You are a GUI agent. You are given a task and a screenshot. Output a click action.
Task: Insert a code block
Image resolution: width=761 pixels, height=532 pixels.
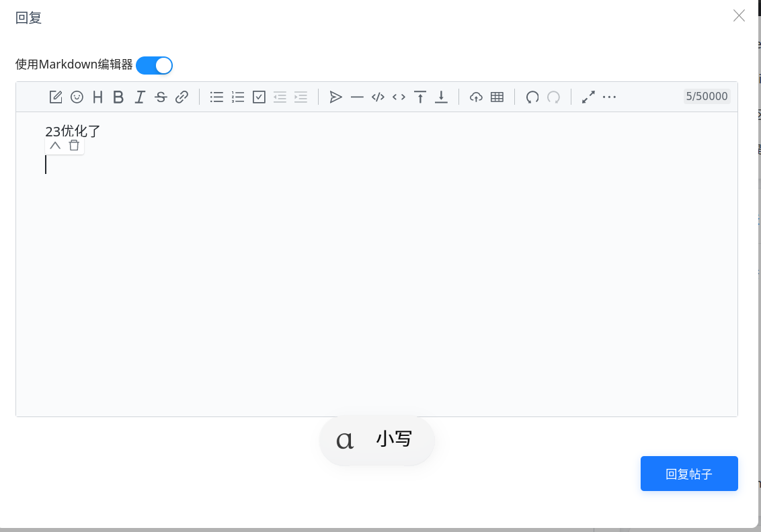pyautogui.click(x=377, y=97)
